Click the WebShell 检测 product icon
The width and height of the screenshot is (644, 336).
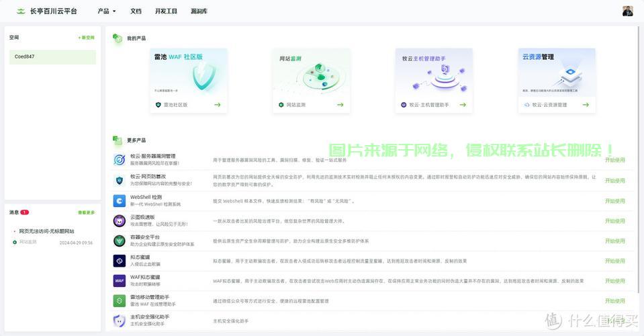119,200
